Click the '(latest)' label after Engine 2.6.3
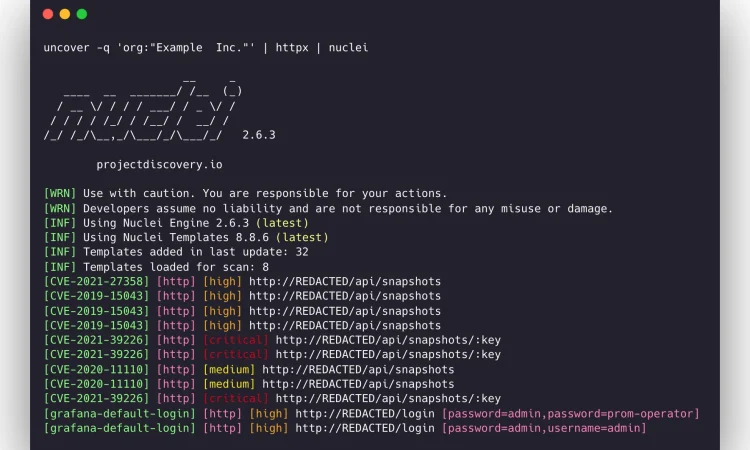750x450 pixels. click(282, 223)
